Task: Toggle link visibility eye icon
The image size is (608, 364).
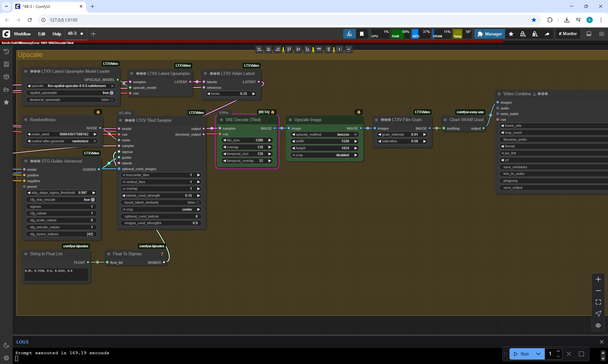Action: pyautogui.click(x=598, y=325)
